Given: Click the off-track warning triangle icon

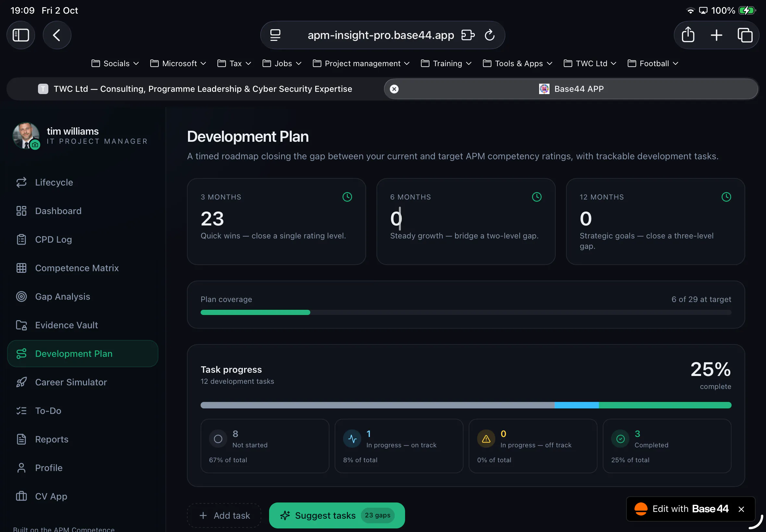Looking at the screenshot, I should click(x=486, y=439).
